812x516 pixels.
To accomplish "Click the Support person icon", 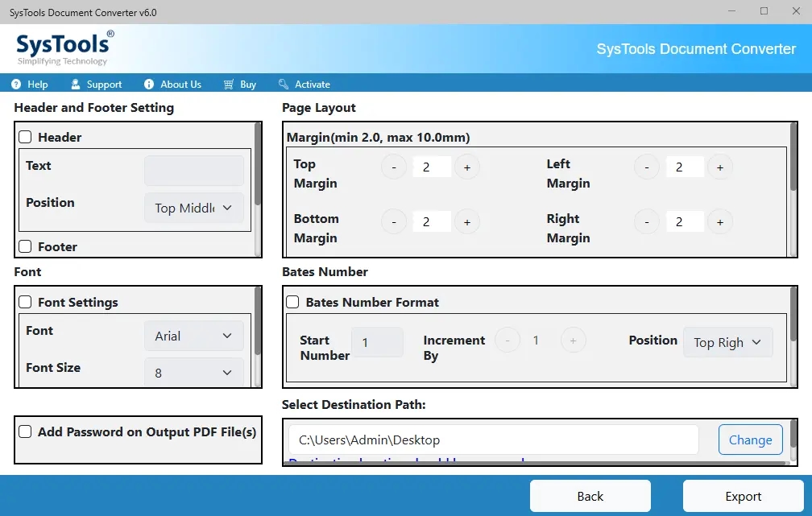I will 76,85.
